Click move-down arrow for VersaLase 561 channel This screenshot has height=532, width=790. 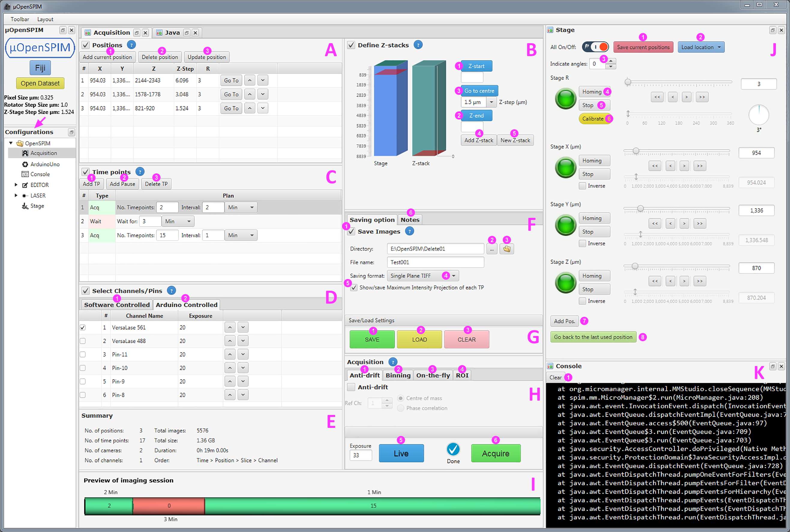tap(243, 327)
